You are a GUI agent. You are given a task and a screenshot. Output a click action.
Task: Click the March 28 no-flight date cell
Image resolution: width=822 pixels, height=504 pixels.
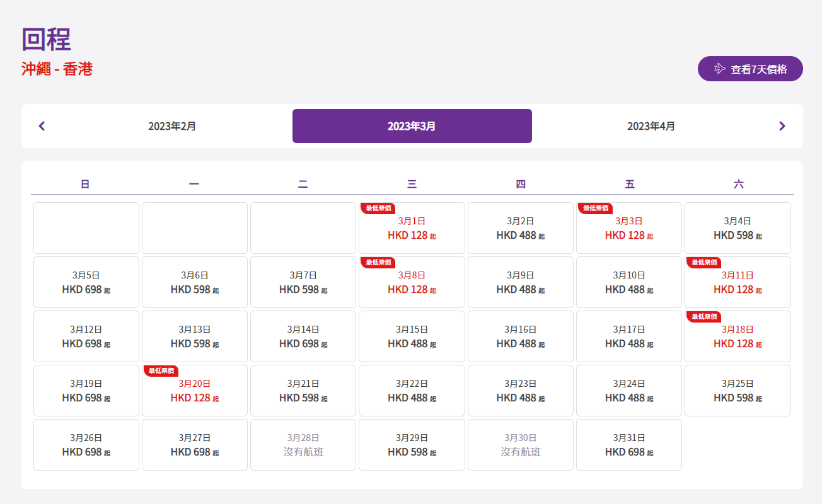tap(303, 445)
